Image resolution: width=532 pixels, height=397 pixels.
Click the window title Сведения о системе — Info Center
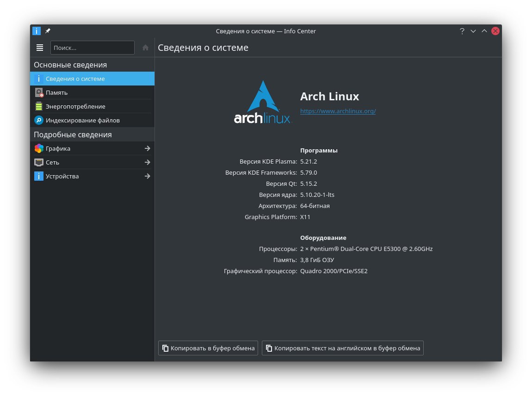pos(266,31)
